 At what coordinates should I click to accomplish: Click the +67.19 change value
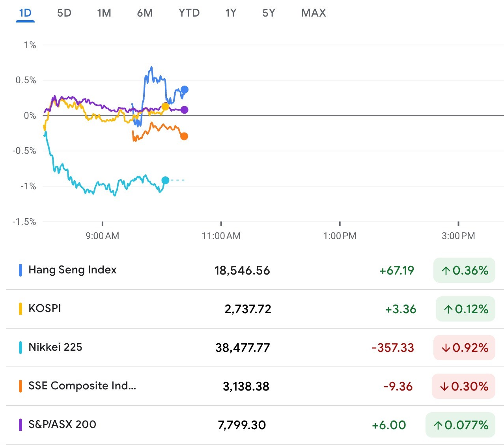[x=397, y=271]
